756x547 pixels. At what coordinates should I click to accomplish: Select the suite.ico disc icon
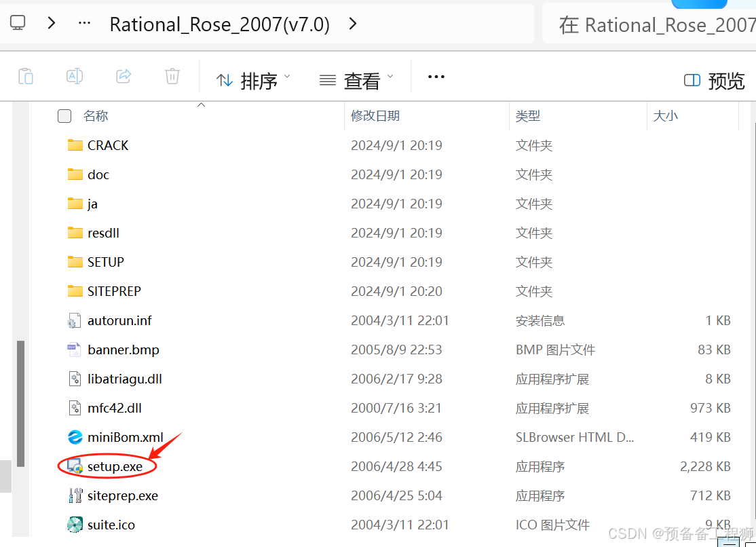click(x=75, y=525)
